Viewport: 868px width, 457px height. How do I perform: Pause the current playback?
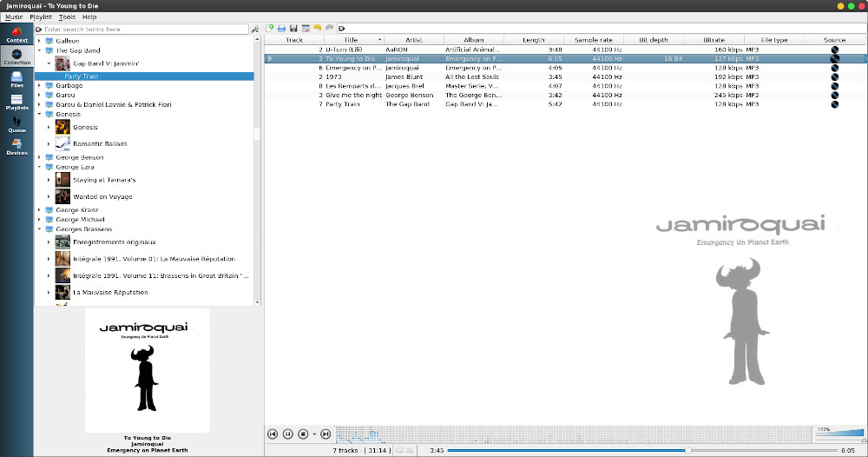point(288,434)
